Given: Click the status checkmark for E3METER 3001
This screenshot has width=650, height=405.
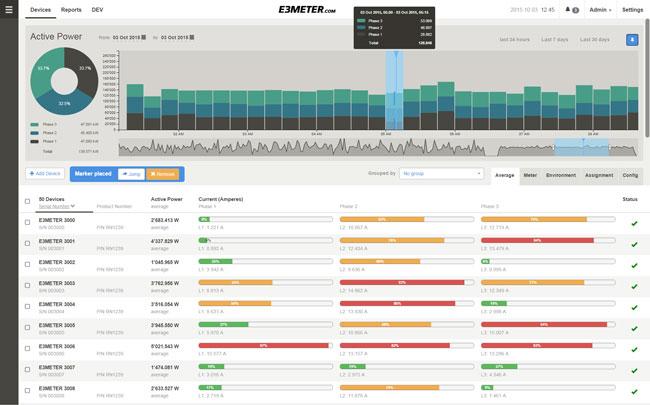Looking at the screenshot, I should (634, 245).
